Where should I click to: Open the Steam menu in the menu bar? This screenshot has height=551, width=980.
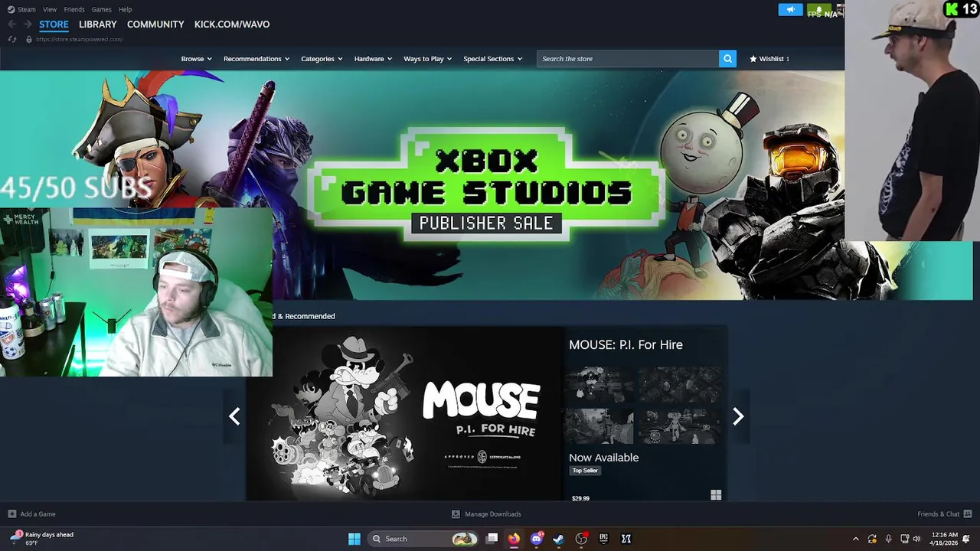click(21, 9)
